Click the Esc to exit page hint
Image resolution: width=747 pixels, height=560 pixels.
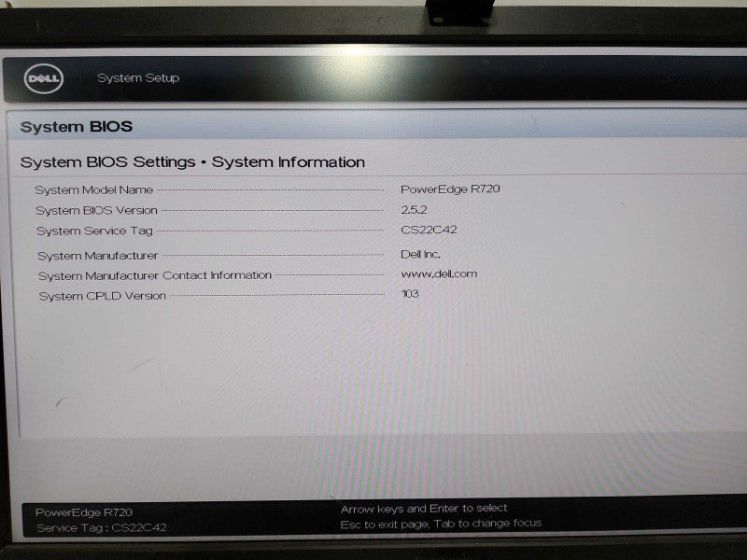pos(441,524)
